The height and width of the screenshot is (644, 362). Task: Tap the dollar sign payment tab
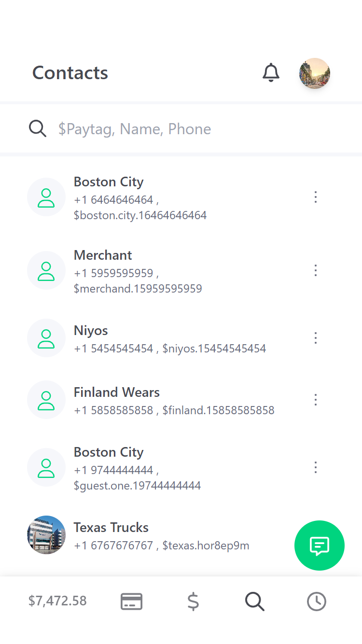pos(193,602)
